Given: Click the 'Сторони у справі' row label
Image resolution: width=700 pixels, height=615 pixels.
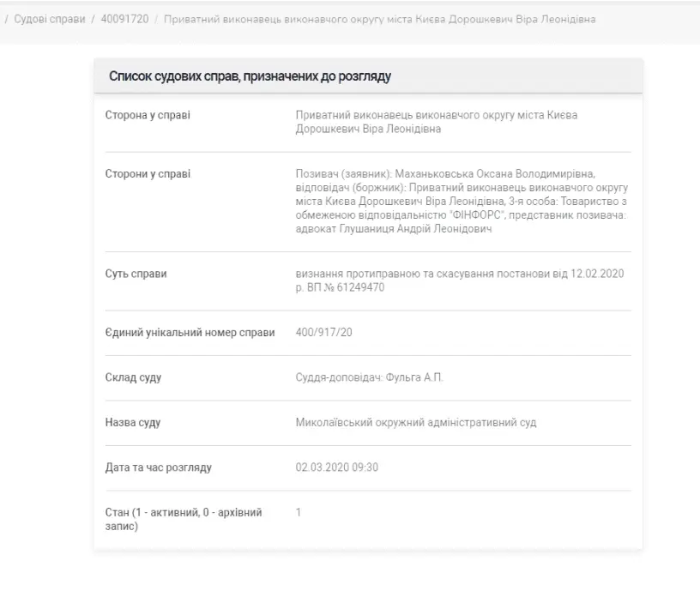Looking at the screenshot, I should click(x=149, y=174).
